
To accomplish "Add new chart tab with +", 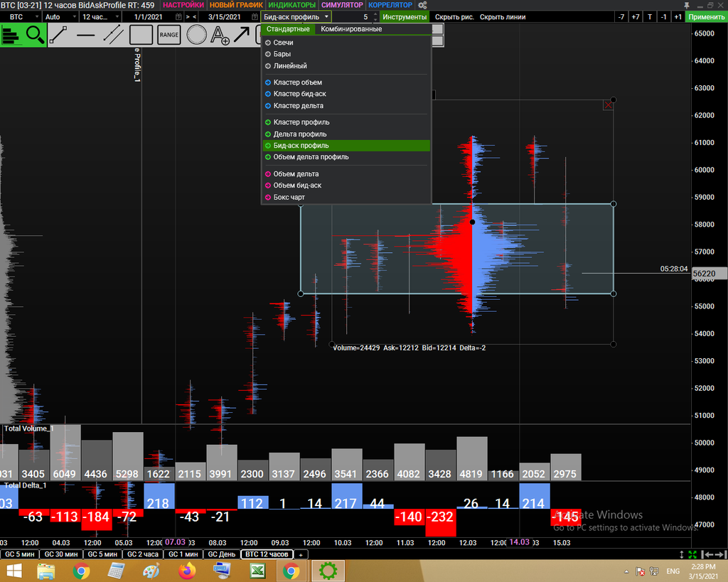I will pos(301,554).
